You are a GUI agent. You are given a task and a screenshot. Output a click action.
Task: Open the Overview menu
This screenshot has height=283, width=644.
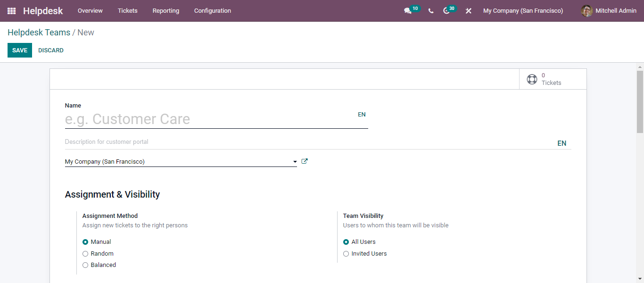[x=90, y=11]
